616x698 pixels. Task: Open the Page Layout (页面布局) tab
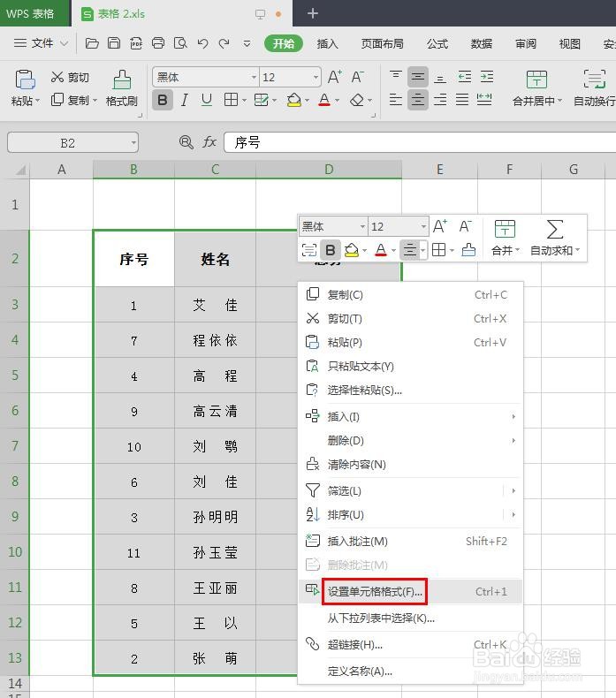[x=382, y=43]
